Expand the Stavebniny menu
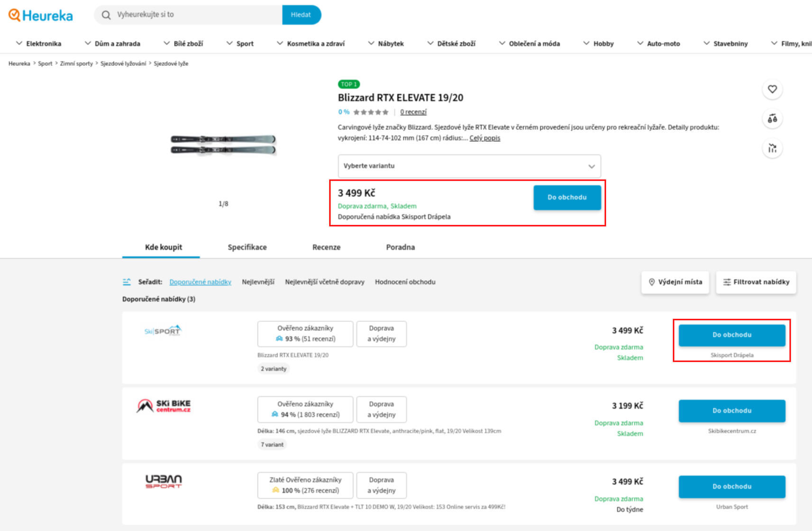 coord(725,44)
